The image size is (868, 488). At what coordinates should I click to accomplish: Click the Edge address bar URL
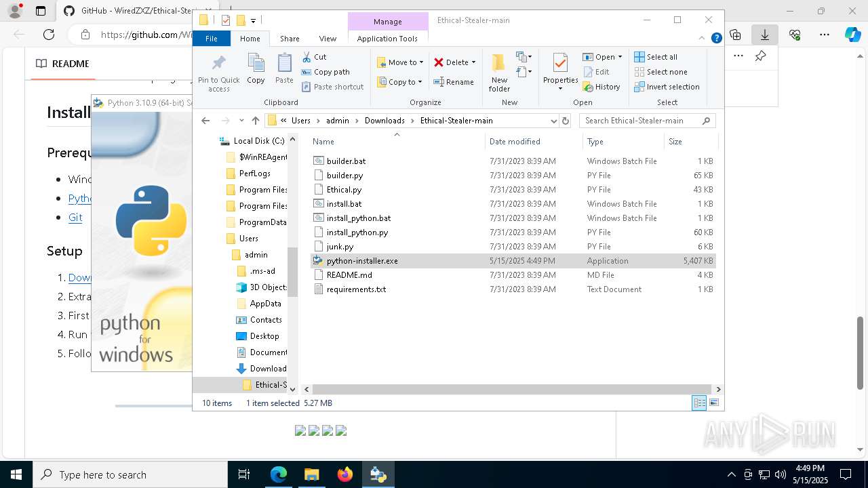[146, 35]
